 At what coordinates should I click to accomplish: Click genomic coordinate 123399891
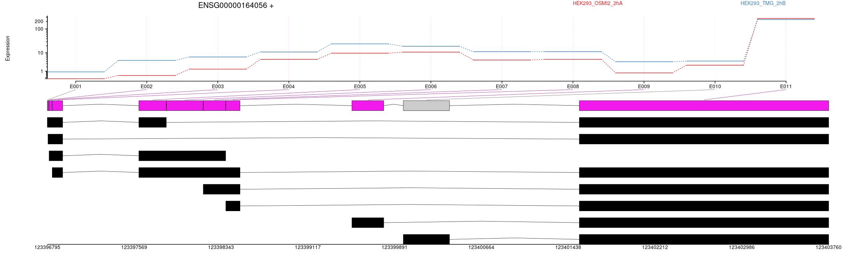coord(395,248)
